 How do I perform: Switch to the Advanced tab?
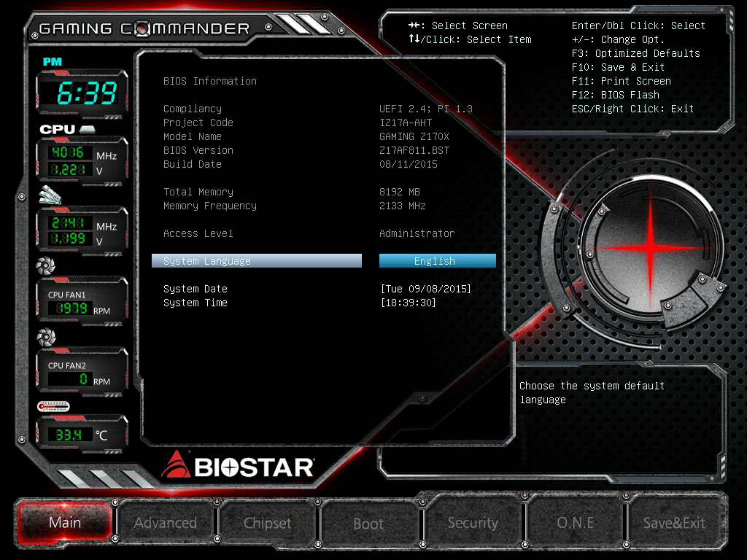pos(166,522)
